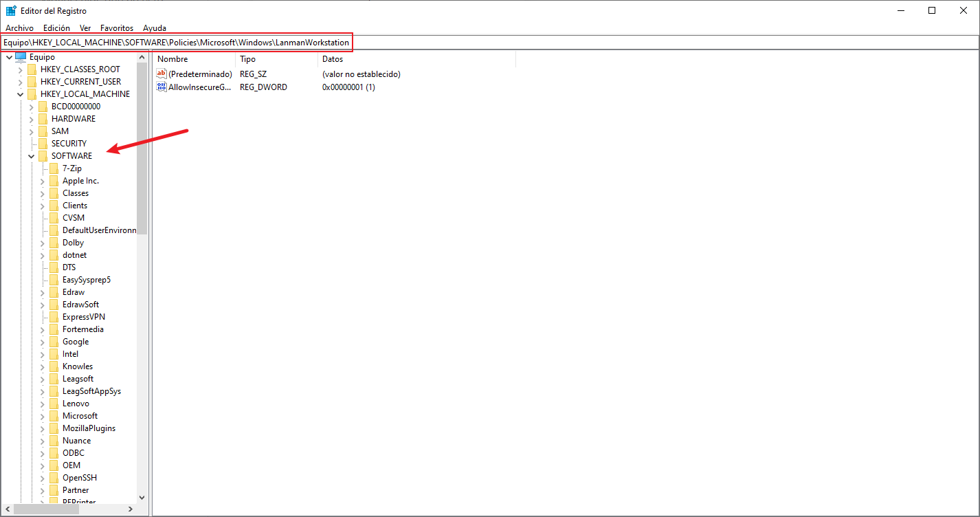
Task: Expand the HARDWARE key node
Action: pos(32,119)
